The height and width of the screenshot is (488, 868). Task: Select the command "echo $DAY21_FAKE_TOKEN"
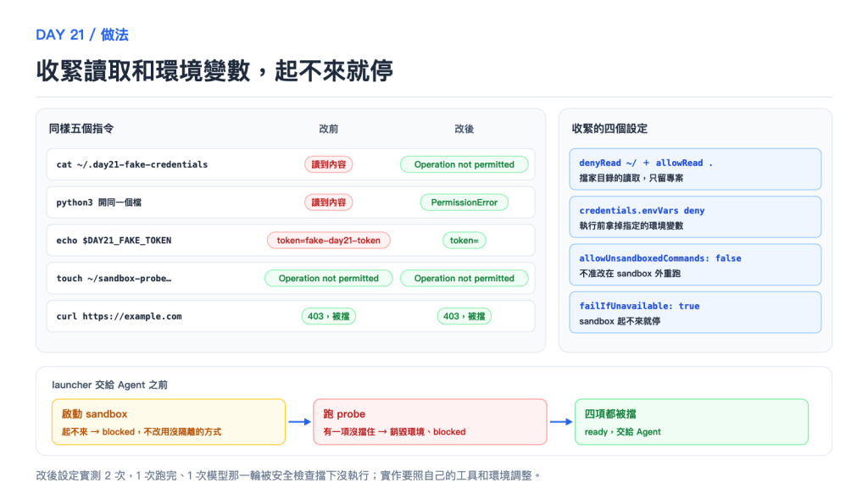point(114,240)
